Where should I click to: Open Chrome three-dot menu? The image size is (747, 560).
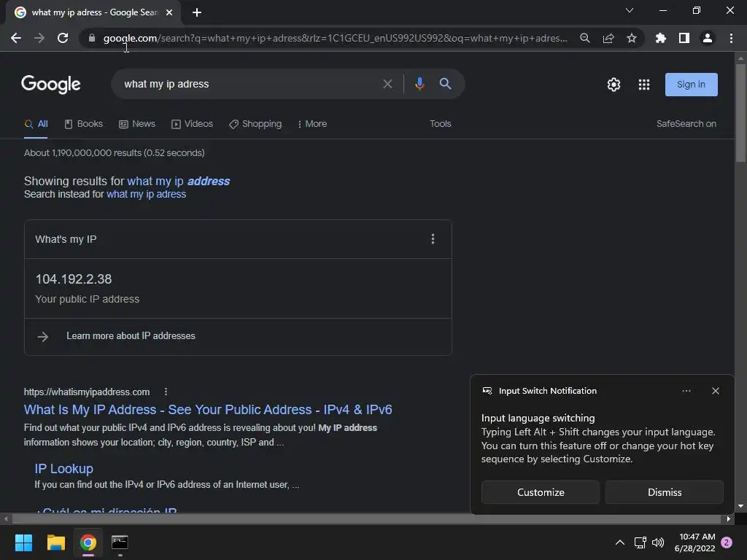pos(731,38)
